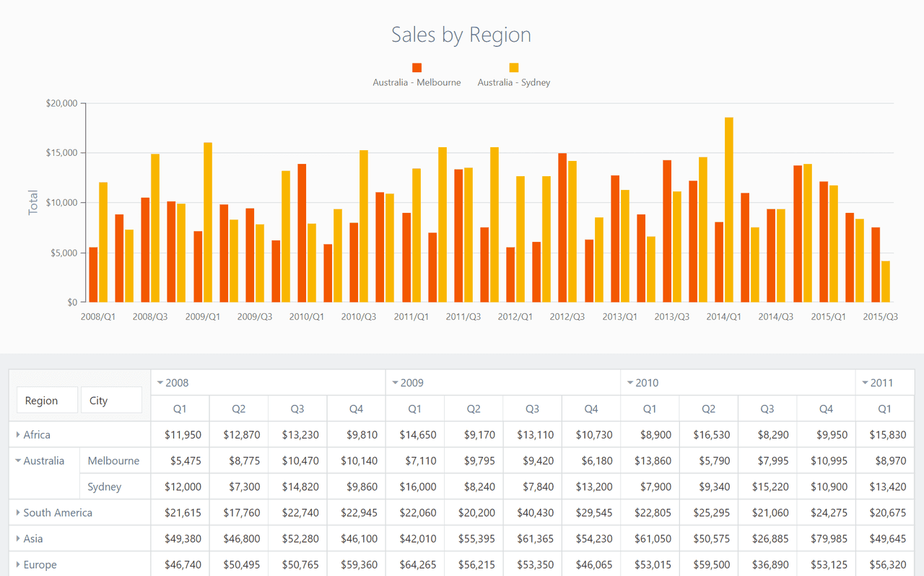
Task: Expand the Europe region row
Action: click(18, 564)
